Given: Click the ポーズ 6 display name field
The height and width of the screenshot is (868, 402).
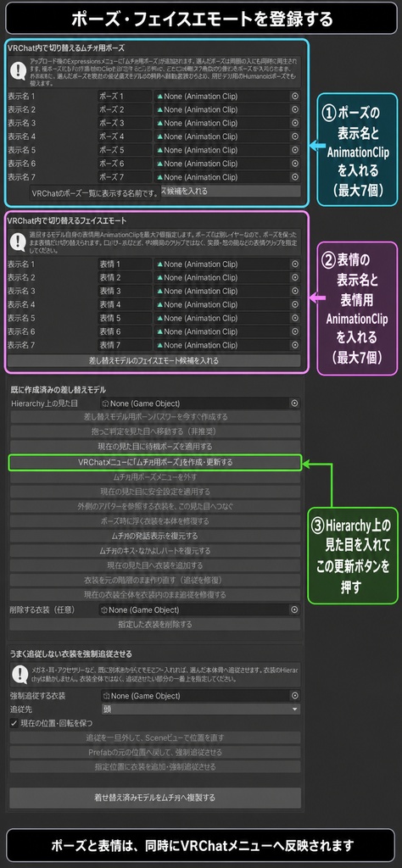Looking at the screenshot, I should [125, 164].
